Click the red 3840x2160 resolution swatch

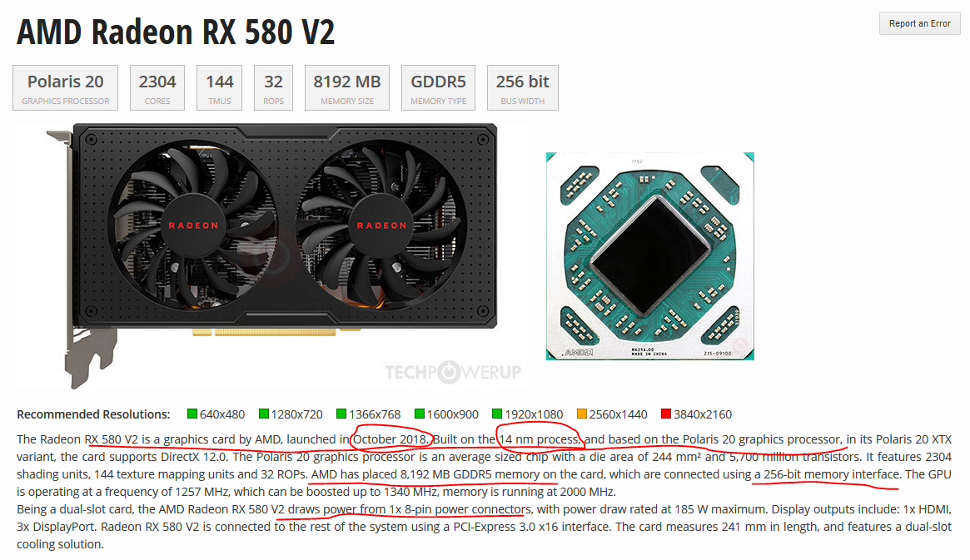(666, 414)
